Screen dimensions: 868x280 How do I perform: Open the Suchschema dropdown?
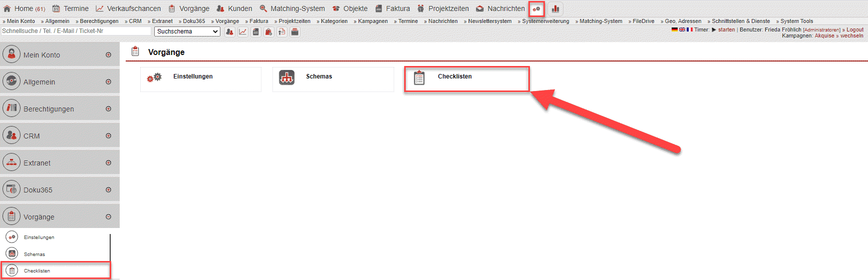tap(187, 31)
